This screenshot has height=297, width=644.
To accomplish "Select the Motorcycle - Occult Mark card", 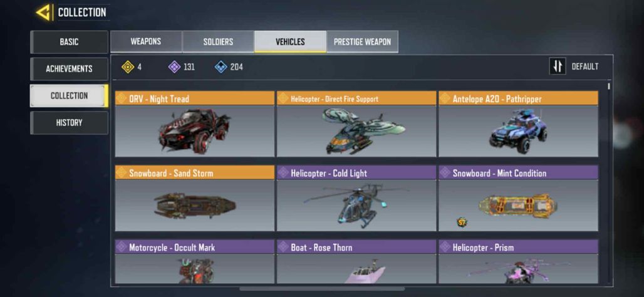I will [x=195, y=262].
